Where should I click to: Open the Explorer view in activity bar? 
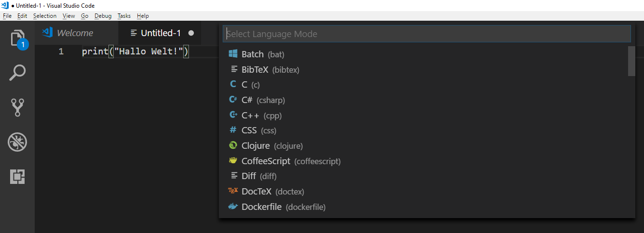(x=18, y=39)
